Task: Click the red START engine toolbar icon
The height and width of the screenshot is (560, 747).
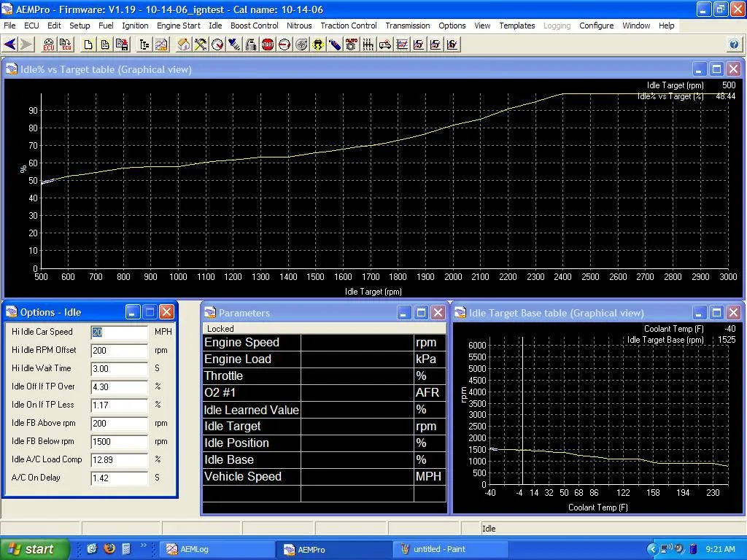Action: [268, 44]
